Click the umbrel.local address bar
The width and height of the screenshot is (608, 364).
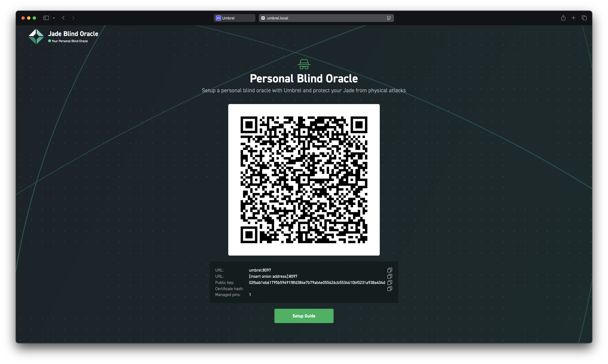(326, 18)
